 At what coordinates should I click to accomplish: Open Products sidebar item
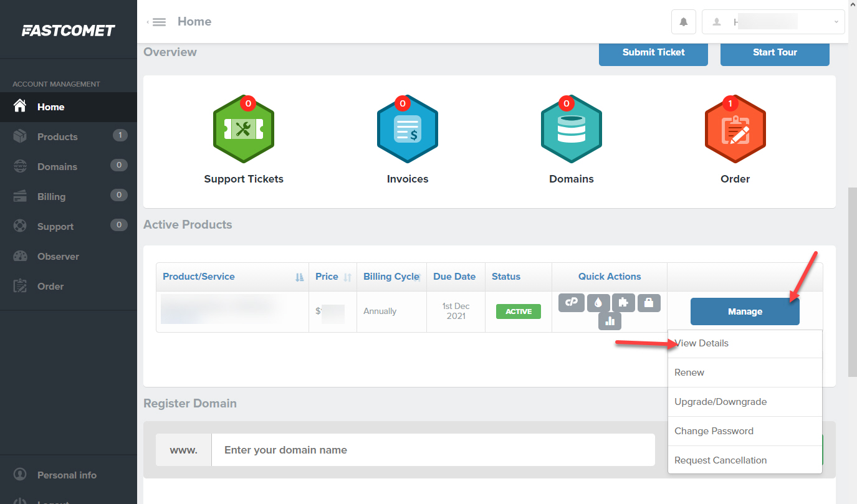tap(69, 137)
